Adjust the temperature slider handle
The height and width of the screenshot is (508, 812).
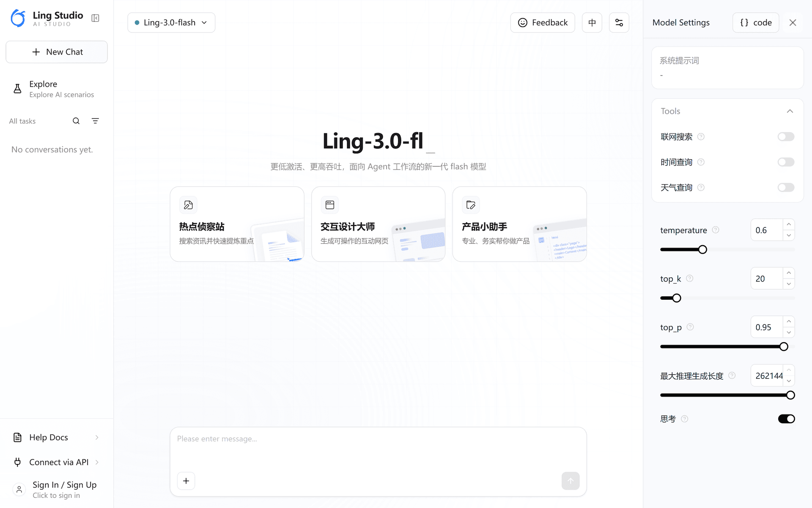pos(702,249)
